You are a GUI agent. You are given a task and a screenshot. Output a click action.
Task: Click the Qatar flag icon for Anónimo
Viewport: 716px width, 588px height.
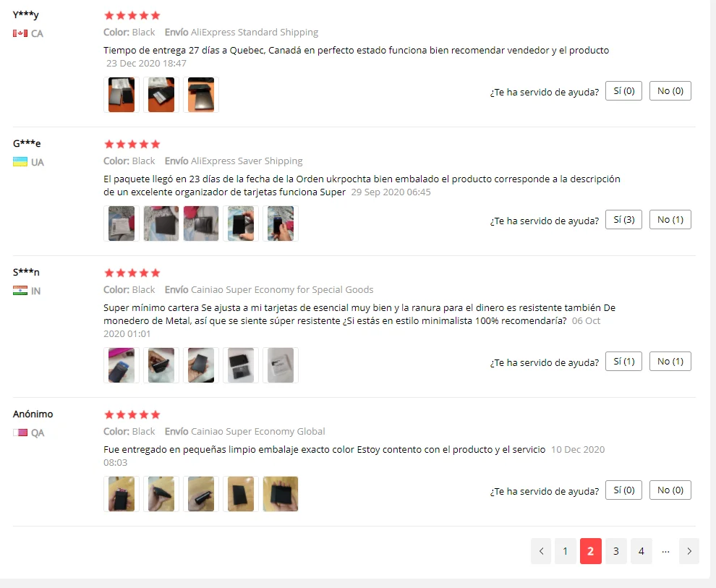click(20, 433)
